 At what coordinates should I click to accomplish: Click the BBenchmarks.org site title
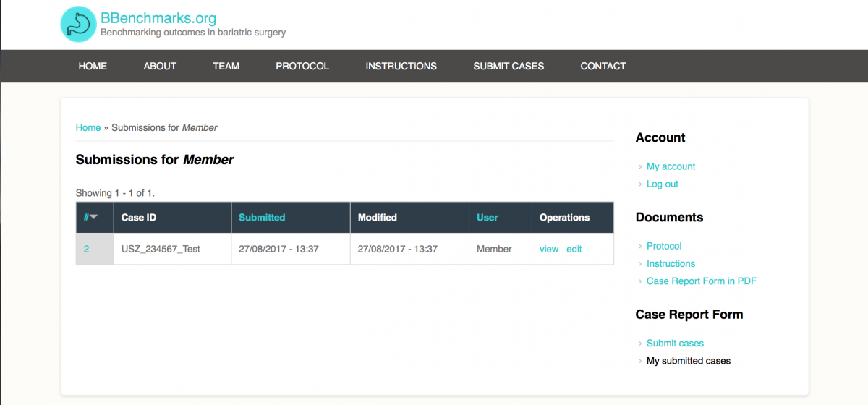158,18
